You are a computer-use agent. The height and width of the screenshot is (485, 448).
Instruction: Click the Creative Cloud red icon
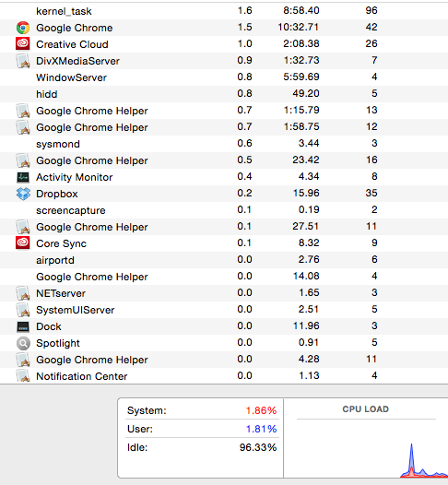pyautogui.click(x=23, y=44)
